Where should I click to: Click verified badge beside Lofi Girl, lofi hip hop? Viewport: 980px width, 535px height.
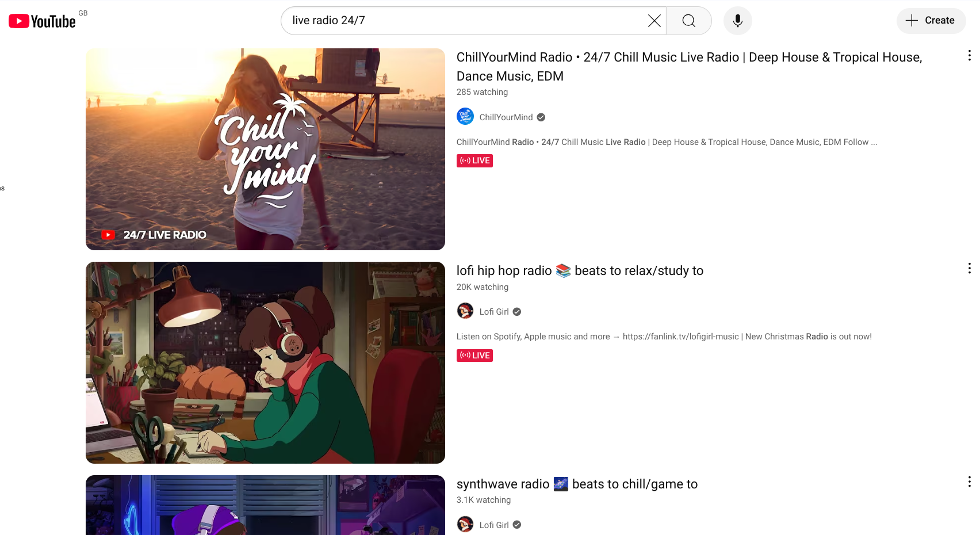(x=517, y=312)
